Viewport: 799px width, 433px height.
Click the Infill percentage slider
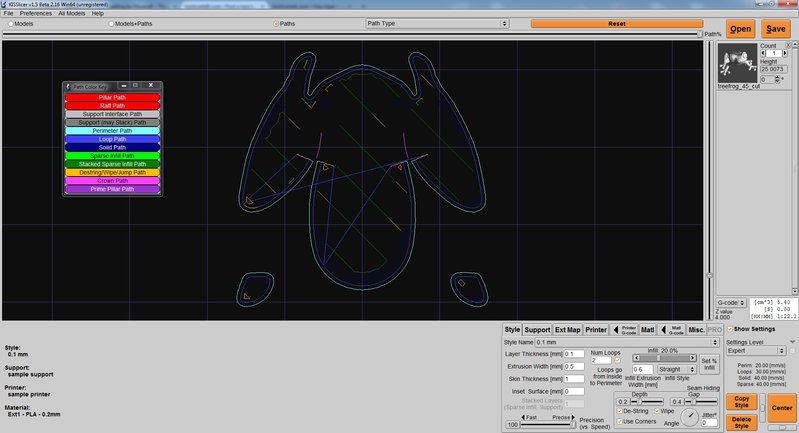(664, 358)
